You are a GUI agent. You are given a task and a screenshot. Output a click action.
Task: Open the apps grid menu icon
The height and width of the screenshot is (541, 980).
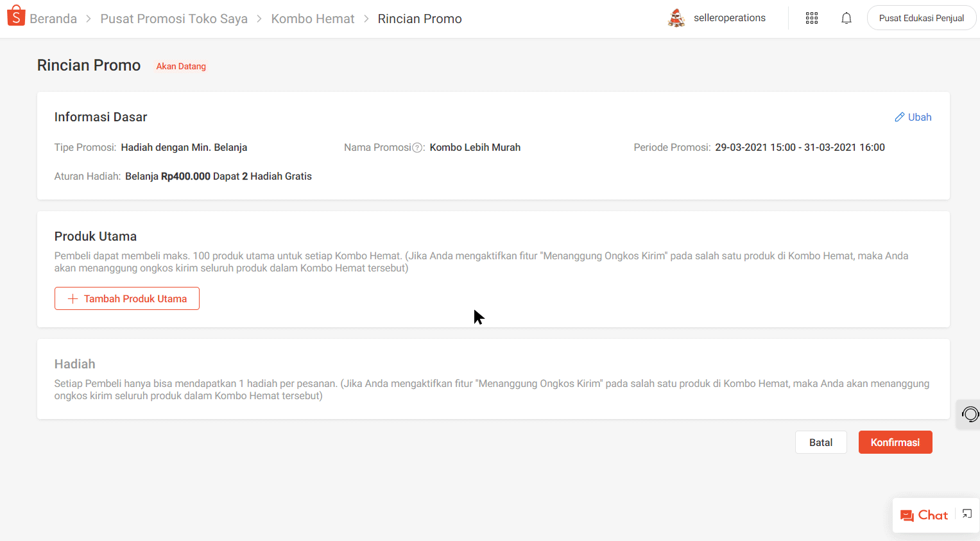pyautogui.click(x=811, y=18)
